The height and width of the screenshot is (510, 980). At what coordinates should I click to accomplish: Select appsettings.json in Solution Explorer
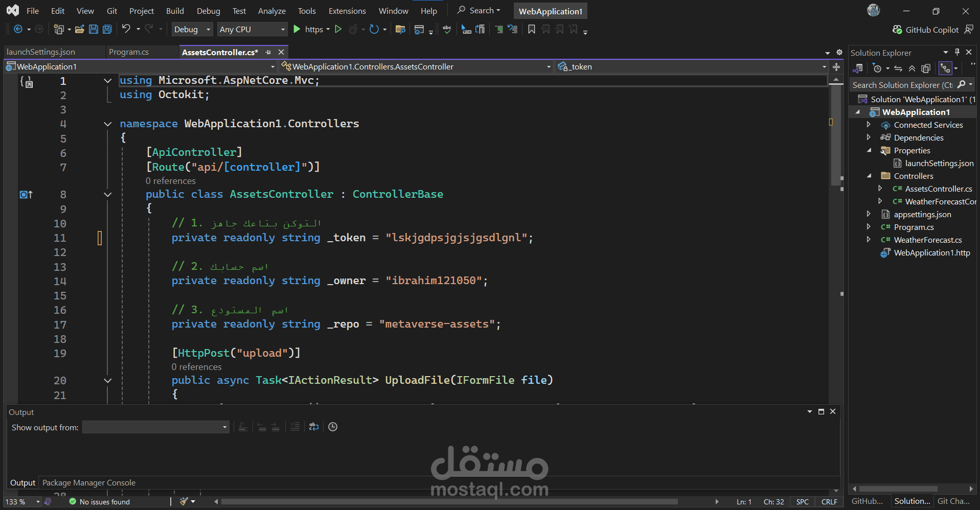(x=922, y=214)
